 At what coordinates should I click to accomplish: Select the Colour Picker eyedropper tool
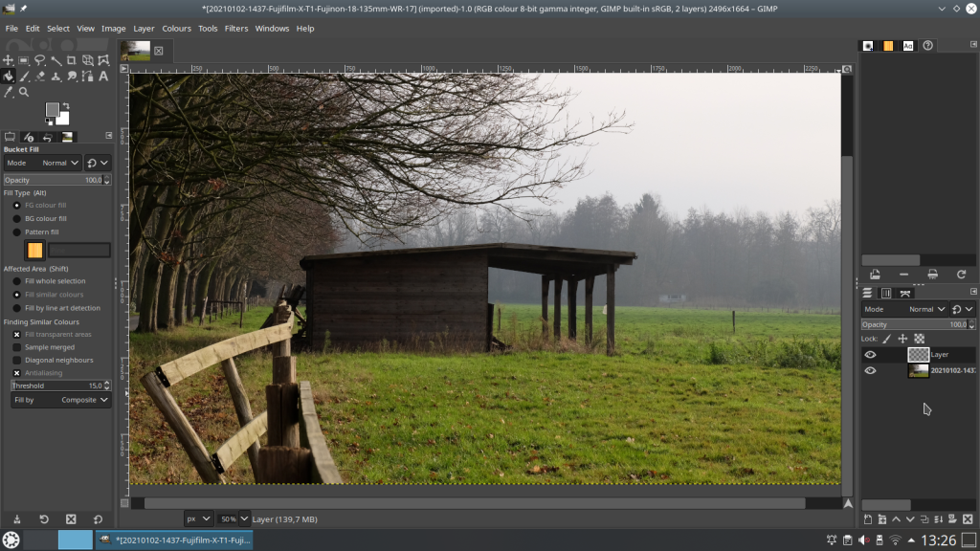point(9,93)
